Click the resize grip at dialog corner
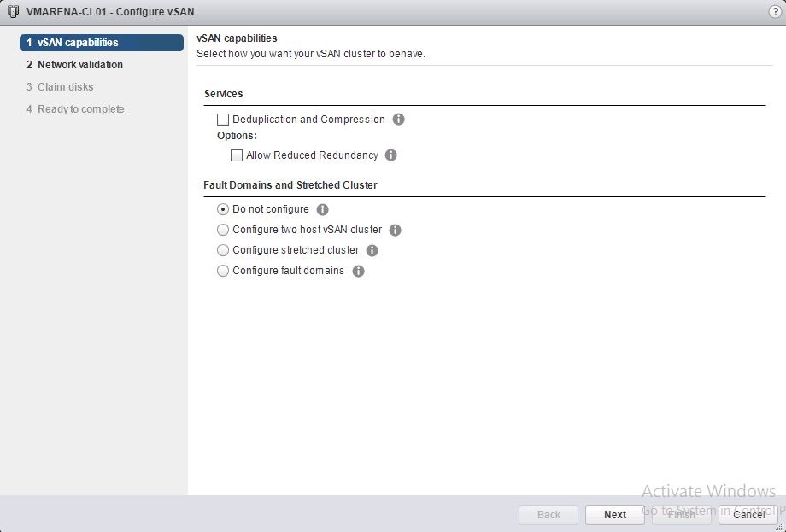The height and width of the screenshot is (532, 786). pos(781,527)
